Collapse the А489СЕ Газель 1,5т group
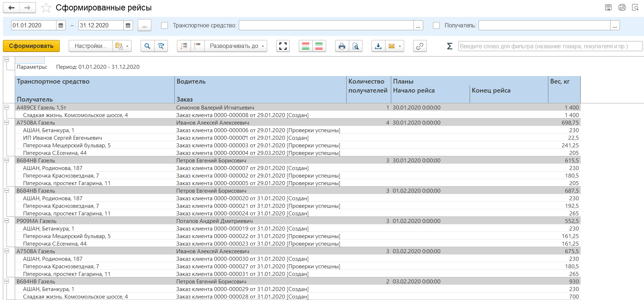This screenshot has height=300, width=644. click(6, 107)
